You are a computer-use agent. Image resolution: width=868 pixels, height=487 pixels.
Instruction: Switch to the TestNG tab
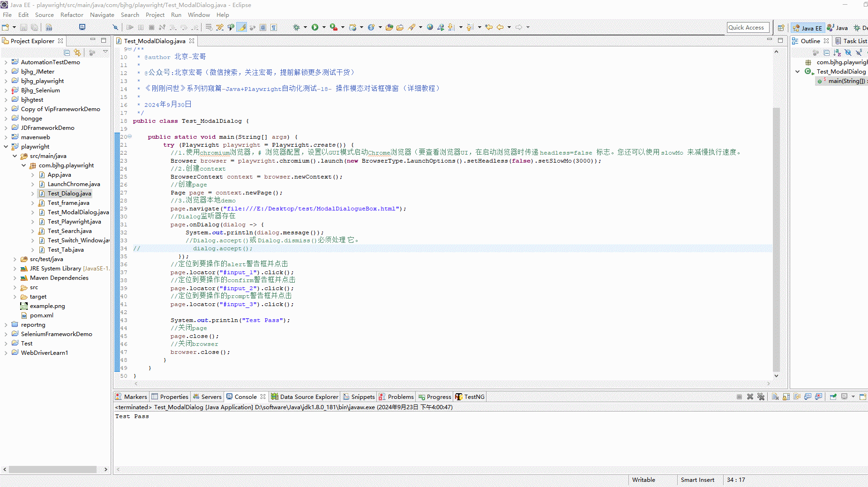tap(470, 397)
